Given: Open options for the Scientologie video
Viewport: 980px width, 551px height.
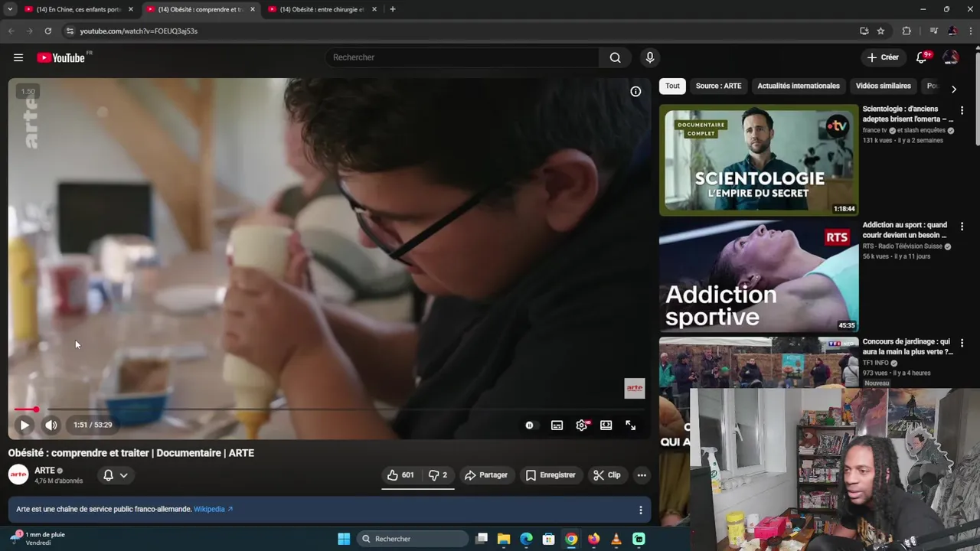Looking at the screenshot, I should [962, 111].
